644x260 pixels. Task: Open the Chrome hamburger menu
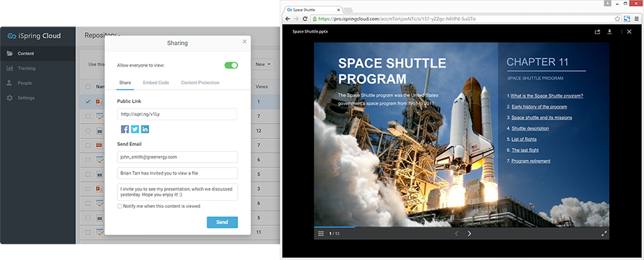(637, 19)
